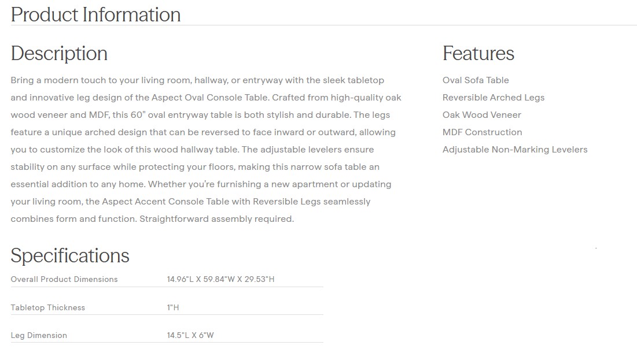The height and width of the screenshot is (364, 637).
Task: Click the Features section heading
Action: [478, 53]
